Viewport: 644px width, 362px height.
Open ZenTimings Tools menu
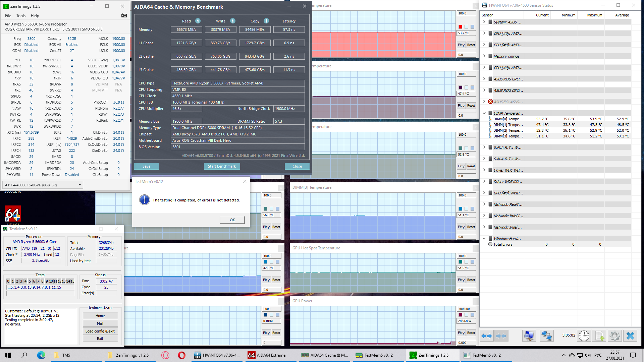click(21, 16)
